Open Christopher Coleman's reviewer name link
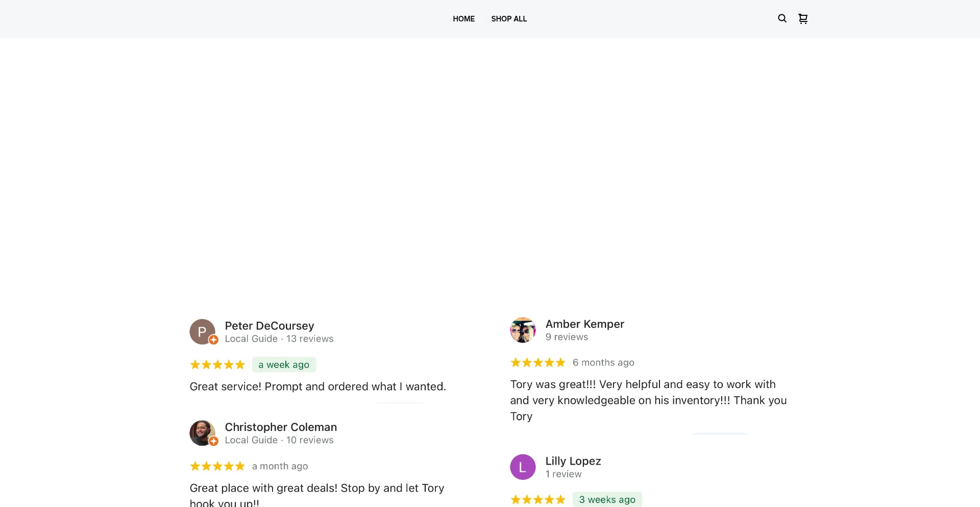 [x=281, y=427]
